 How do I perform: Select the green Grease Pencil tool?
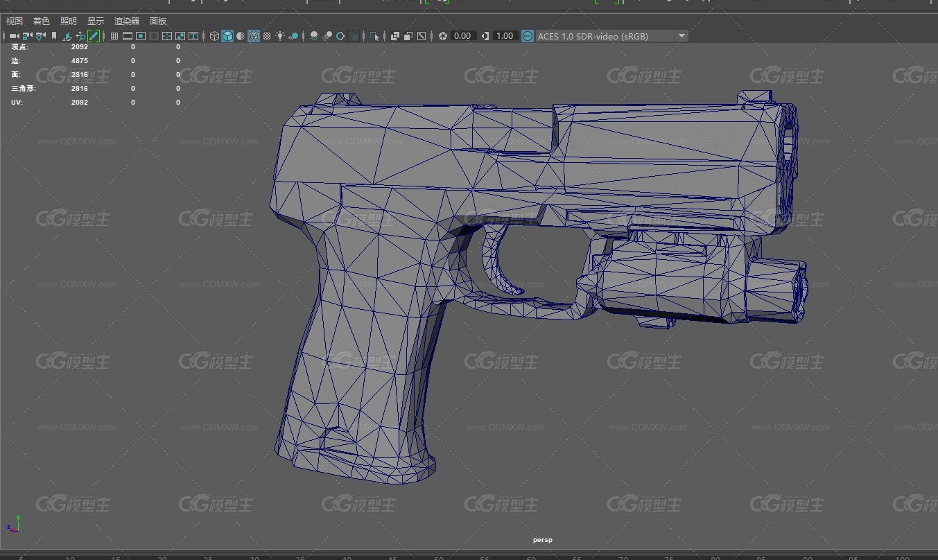pos(94,36)
